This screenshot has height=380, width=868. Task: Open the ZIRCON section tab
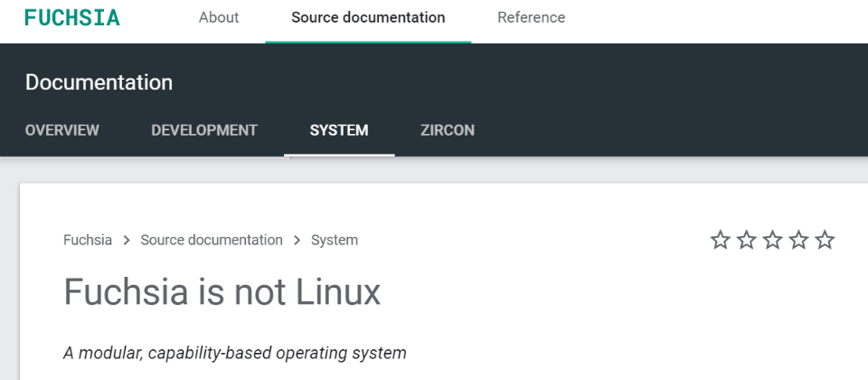[448, 130]
